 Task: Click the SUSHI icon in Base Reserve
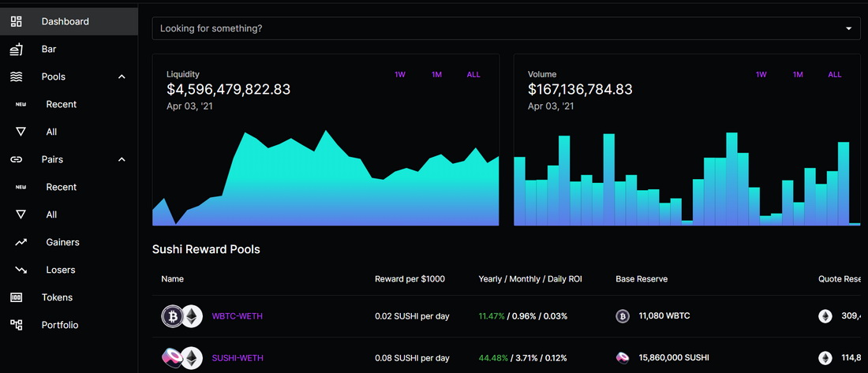pyautogui.click(x=623, y=358)
